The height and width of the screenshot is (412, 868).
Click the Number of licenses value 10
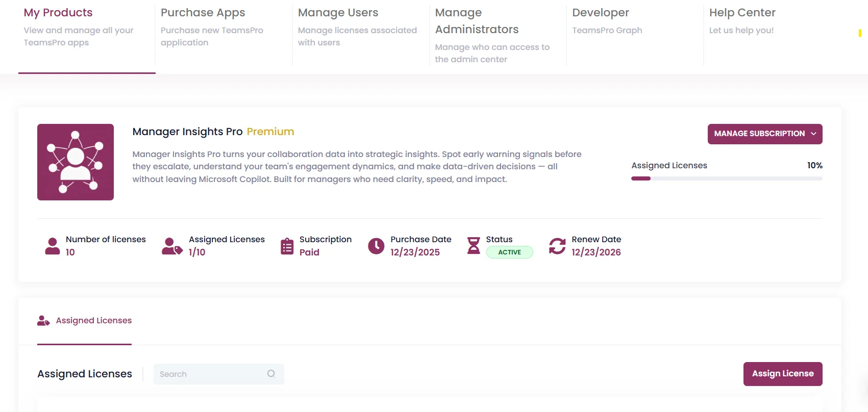point(70,252)
